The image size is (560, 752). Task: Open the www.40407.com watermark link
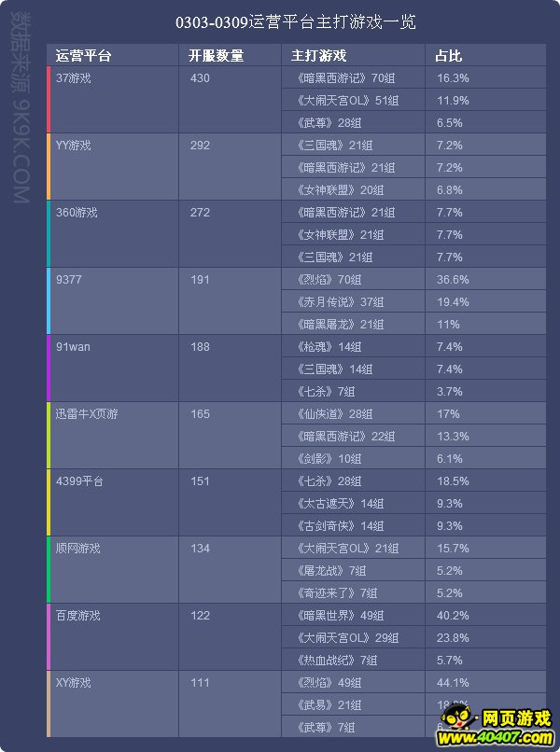497,738
